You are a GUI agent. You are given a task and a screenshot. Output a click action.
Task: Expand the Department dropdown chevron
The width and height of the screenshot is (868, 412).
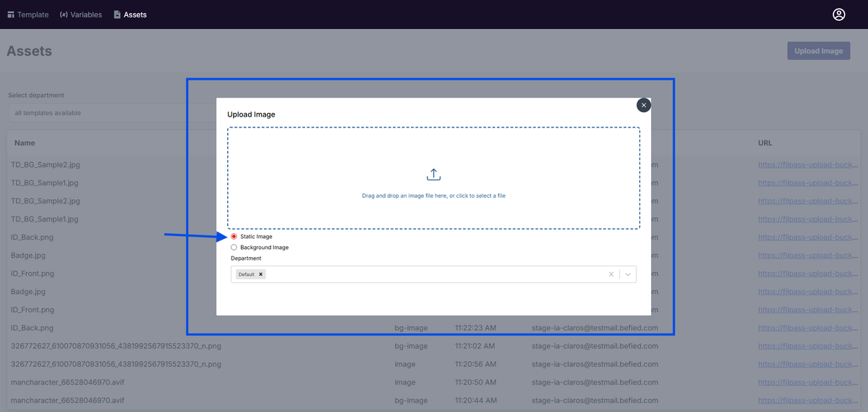[x=628, y=274]
